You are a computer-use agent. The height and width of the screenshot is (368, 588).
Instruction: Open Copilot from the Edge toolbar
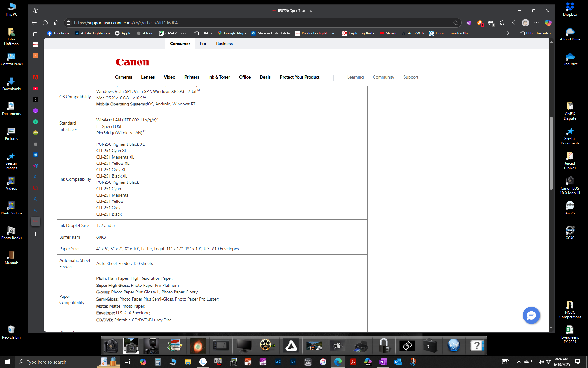click(x=548, y=23)
